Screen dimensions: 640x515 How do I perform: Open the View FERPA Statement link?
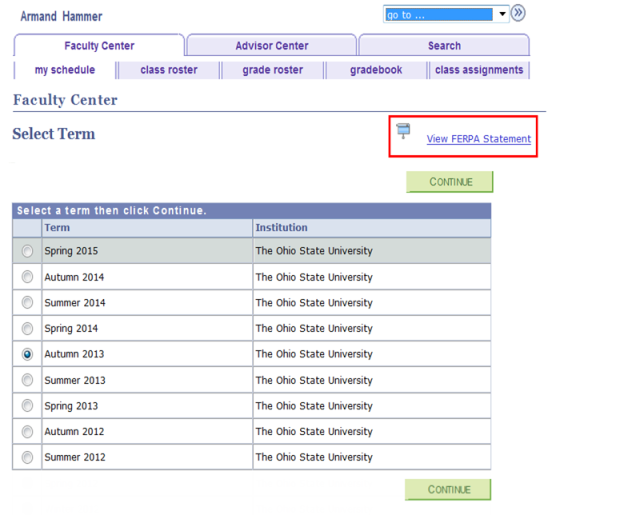(479, 139)
